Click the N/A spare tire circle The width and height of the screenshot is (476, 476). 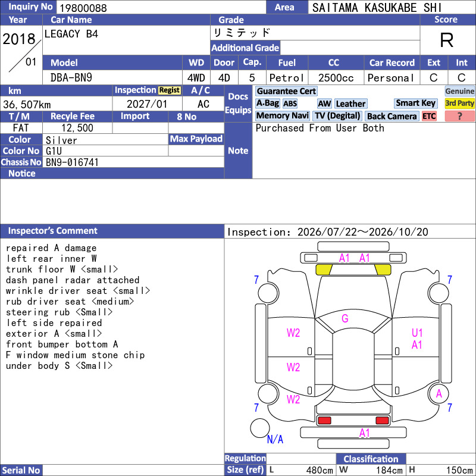click(260, 428)
